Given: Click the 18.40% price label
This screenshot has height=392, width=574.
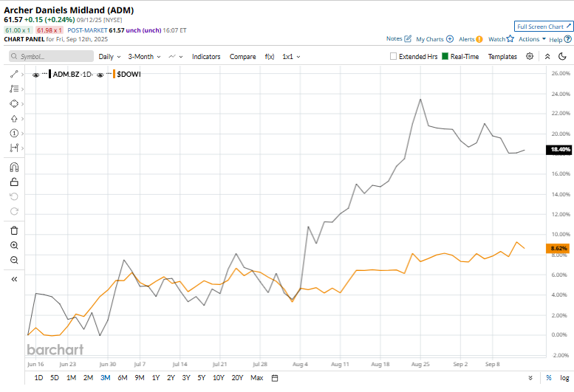Looking at the screenshot, I should 558,150.
